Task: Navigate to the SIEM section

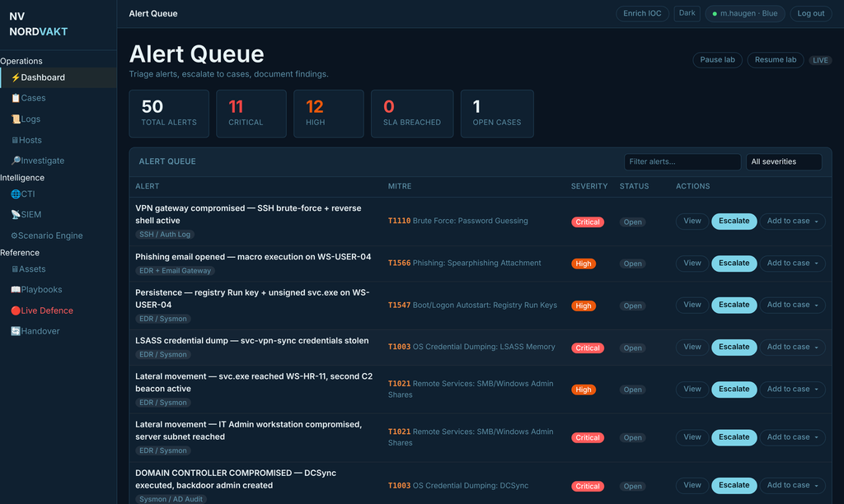Action: (x=59, y=215)
